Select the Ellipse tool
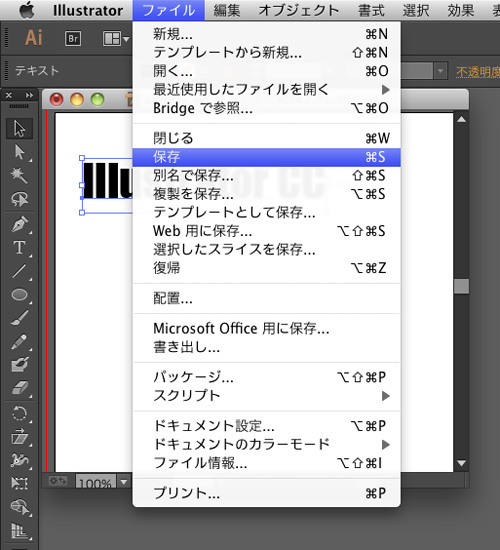500x550 pixels. pyautogui.click(x=20, y=295)
